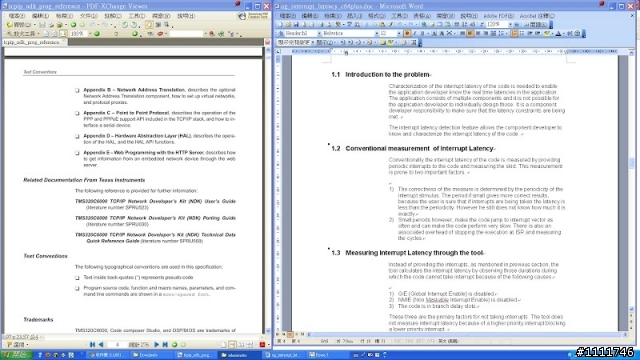Image resolution: width=640 pixels, height=360 pixels.
Task: Go to last page in PDF-XChange
Action: point(165,345)
